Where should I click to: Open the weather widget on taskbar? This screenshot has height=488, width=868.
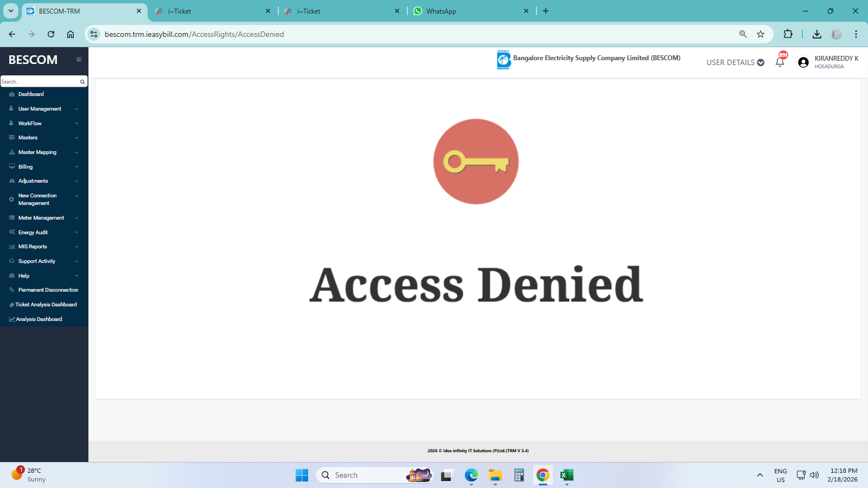tap(29, 475)
